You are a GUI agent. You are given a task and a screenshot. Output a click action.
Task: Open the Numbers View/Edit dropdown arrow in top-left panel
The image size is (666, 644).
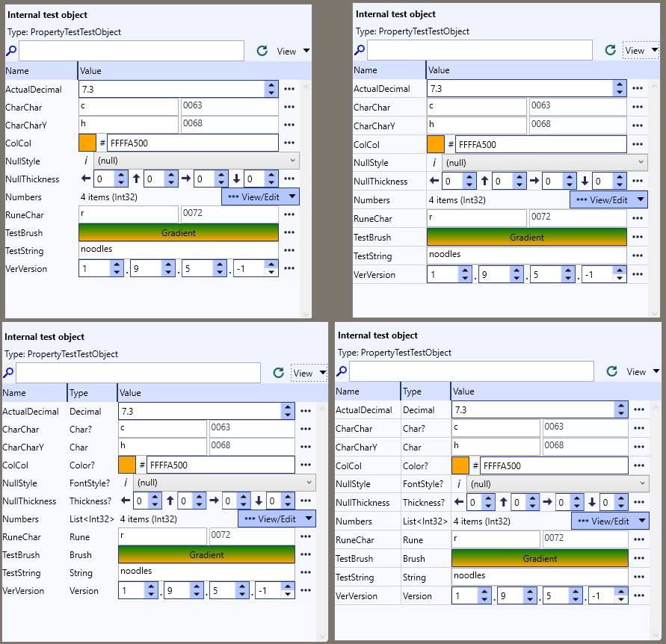click(292, 196)
